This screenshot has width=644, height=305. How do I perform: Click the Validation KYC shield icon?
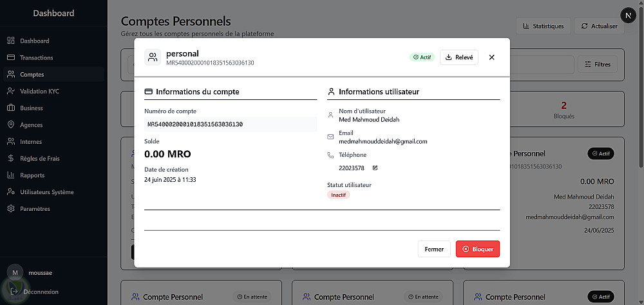[11, 91]
